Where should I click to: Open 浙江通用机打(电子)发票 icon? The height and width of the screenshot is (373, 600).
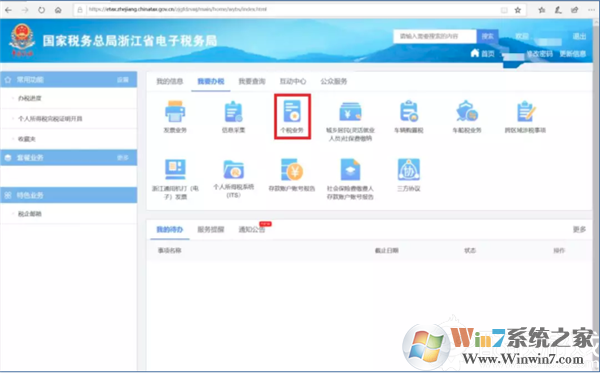click(x=175, y=169)
